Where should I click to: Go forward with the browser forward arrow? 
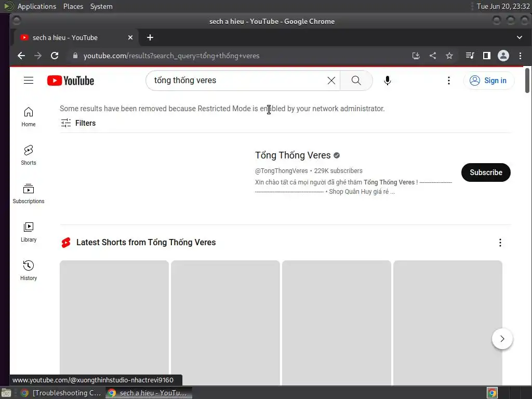coord(37,56)
